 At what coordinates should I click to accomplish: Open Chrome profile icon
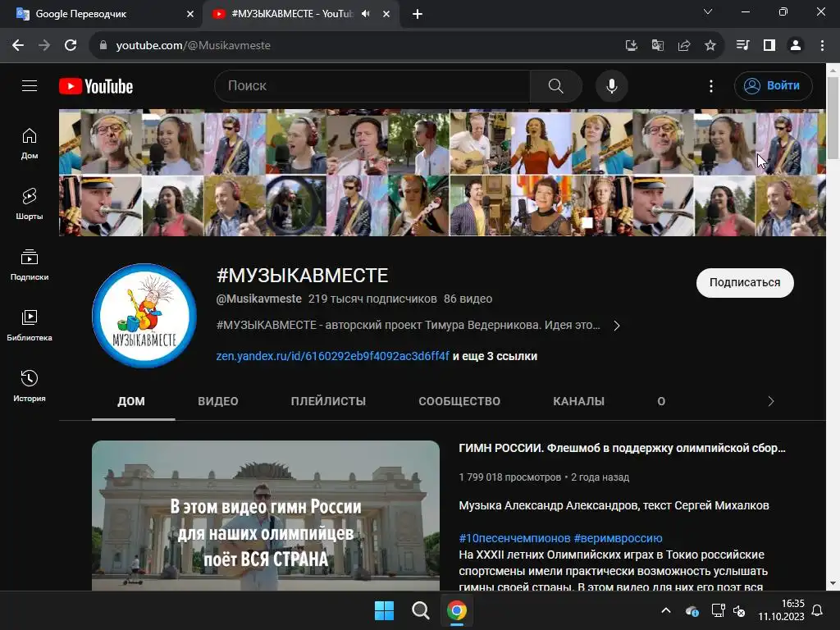pos(796,46)
